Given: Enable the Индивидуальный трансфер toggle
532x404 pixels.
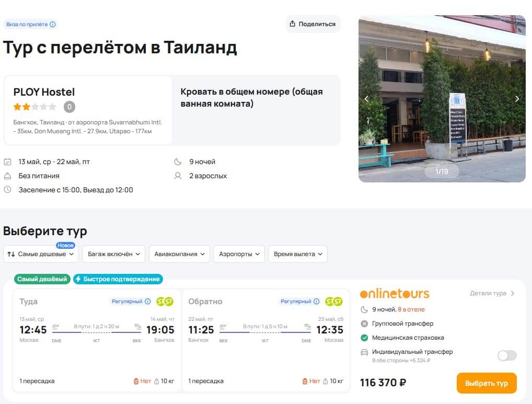Looking at the screenshot, I should point(507,355).
